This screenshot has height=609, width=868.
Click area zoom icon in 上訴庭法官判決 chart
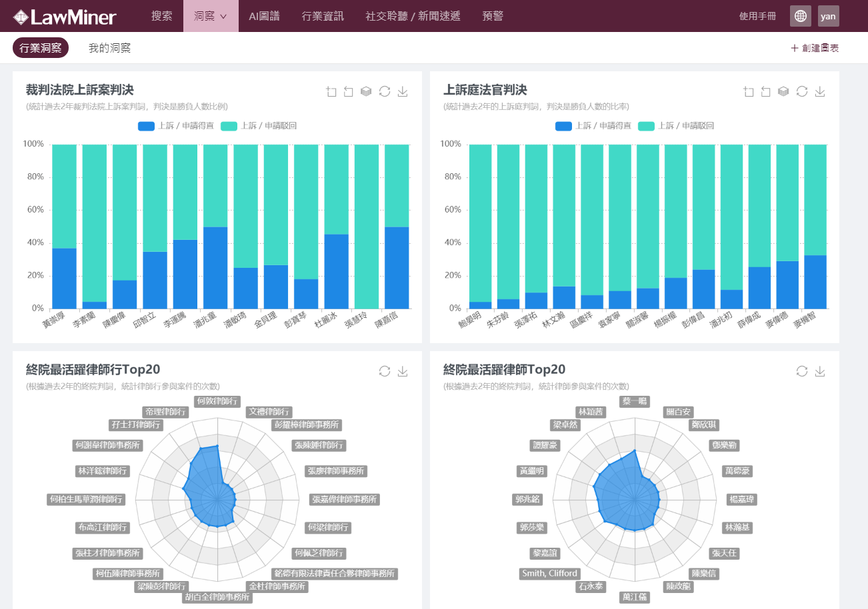(x=749, y=92)
